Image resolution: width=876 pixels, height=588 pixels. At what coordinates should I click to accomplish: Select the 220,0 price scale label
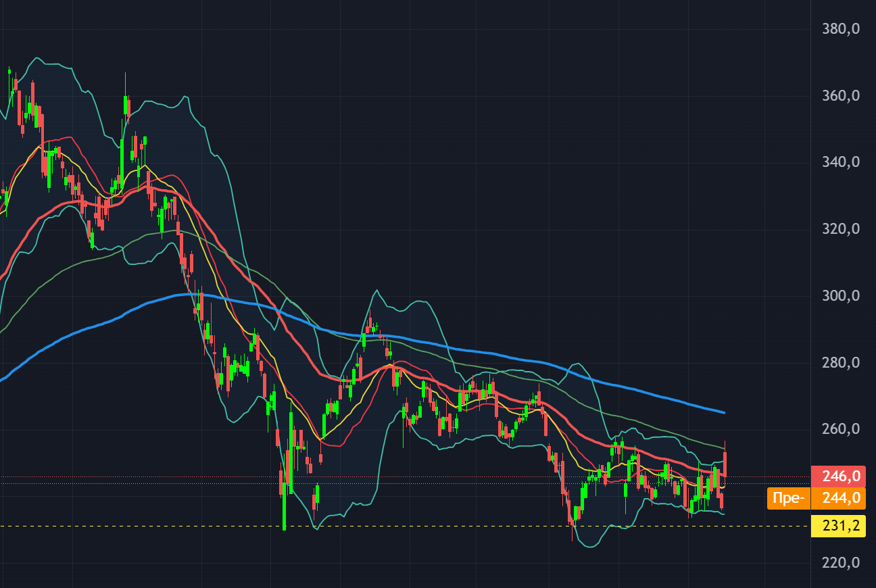(x=841, y=563)
